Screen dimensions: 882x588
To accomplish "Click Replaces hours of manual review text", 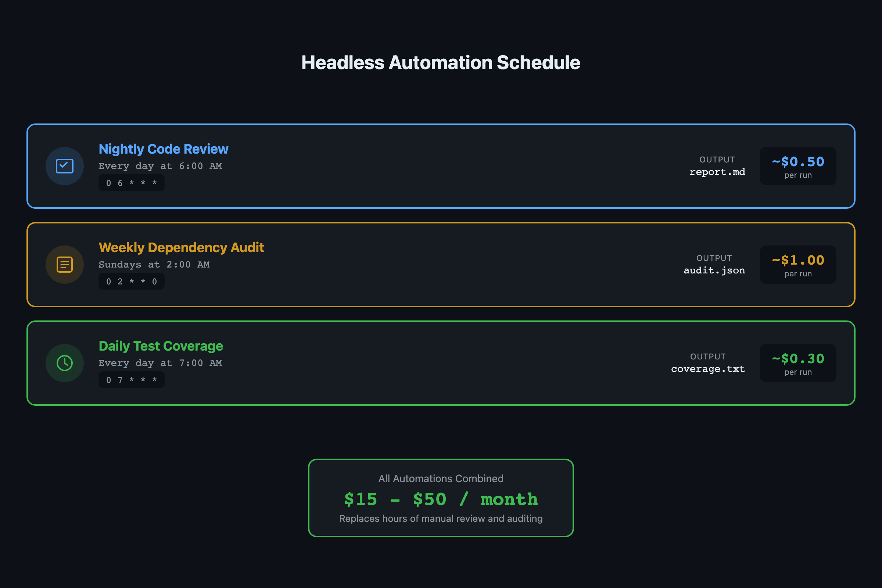I will pyautogui.click(x=441, y=519).
